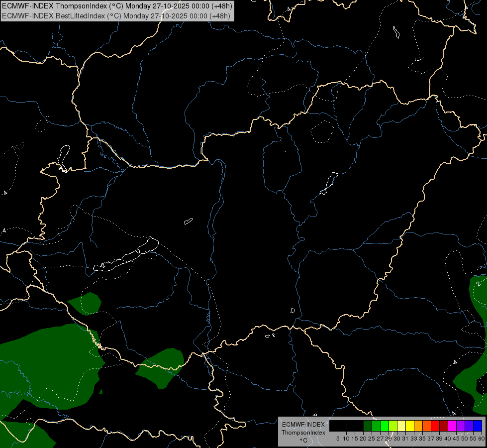Pick the yellow-green 29–30 legend swatch
This screenshot has width=487, height=448.
pos(393,426)
